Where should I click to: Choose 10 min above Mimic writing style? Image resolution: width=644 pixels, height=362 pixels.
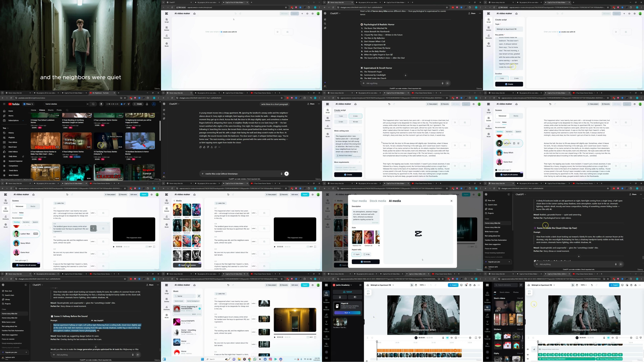click(x=355, y=122)
